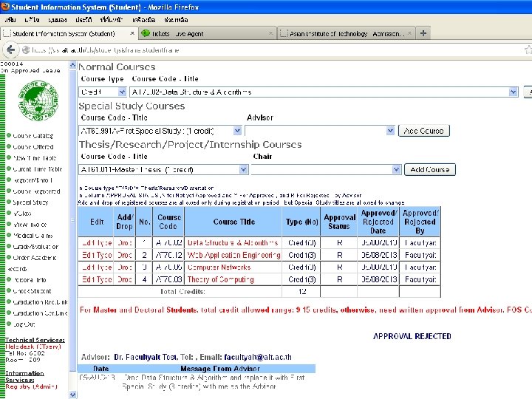Open a new browser tab with plus
532x399 pixels.
423,33
